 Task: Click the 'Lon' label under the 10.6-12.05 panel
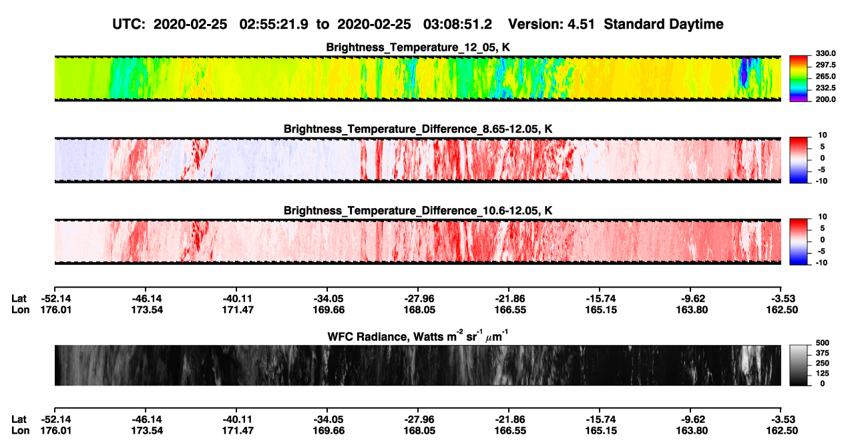(x=20, y=310)
